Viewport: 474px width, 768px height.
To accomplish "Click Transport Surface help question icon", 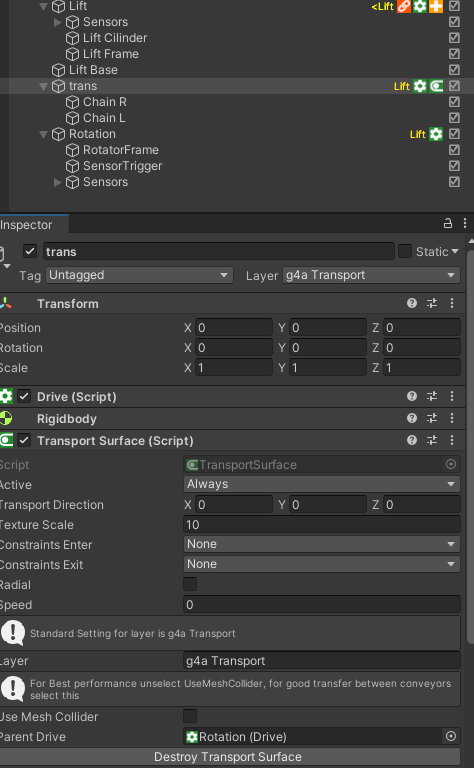I will click(x=412, y=440).
